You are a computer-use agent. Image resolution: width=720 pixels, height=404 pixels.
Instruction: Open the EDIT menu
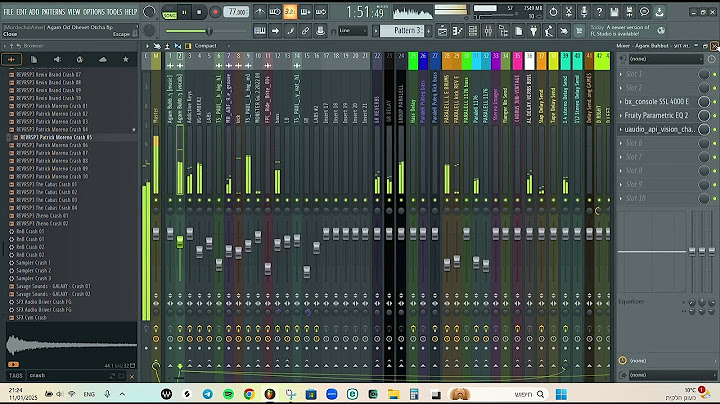pos(22,12)
